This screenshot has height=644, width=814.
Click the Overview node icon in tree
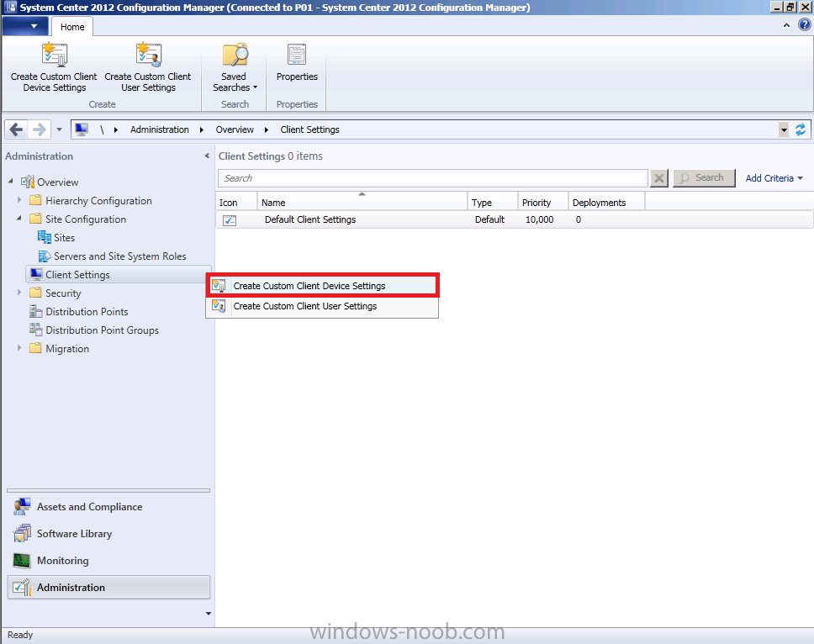tap(28, 182)
